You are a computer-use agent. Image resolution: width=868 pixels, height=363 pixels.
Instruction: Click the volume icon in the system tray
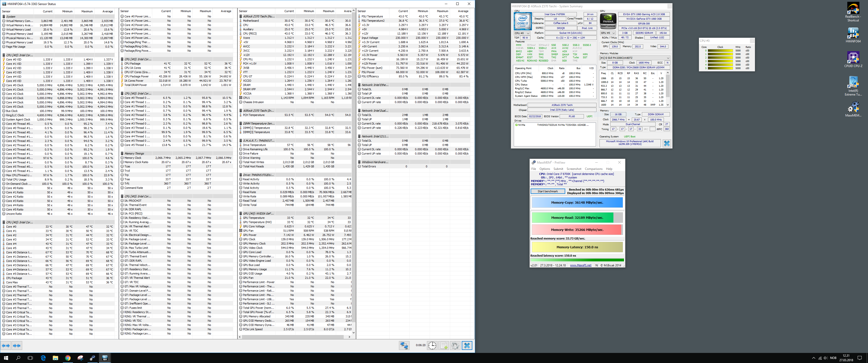point(826,358)
